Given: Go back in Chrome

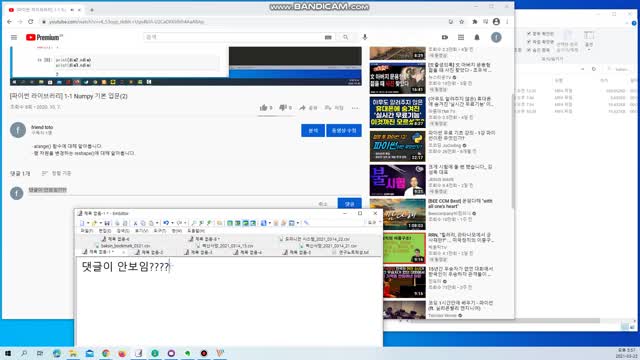Looking at the screenshot, I should tap(9, 21).
